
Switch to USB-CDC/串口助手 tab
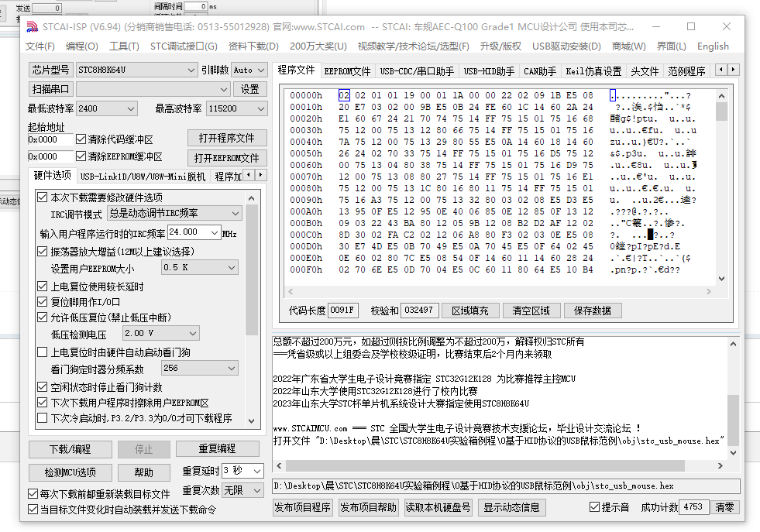click(417, 71)
